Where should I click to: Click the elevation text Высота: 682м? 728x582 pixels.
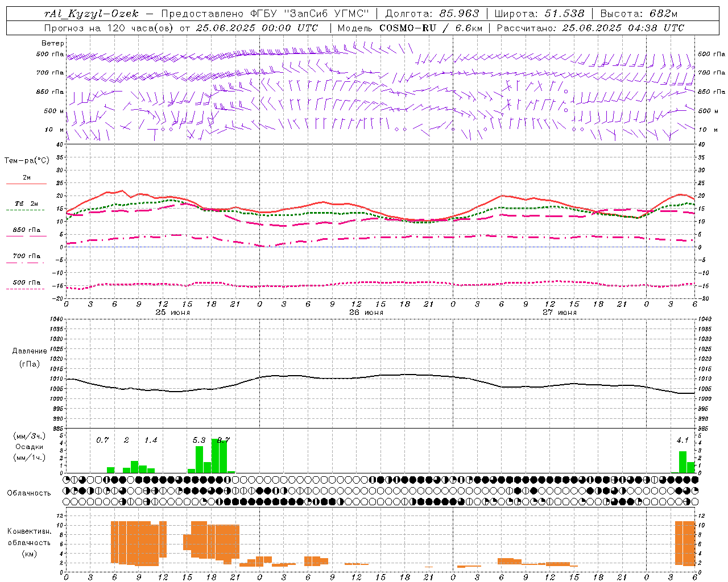tap(639, 14)
